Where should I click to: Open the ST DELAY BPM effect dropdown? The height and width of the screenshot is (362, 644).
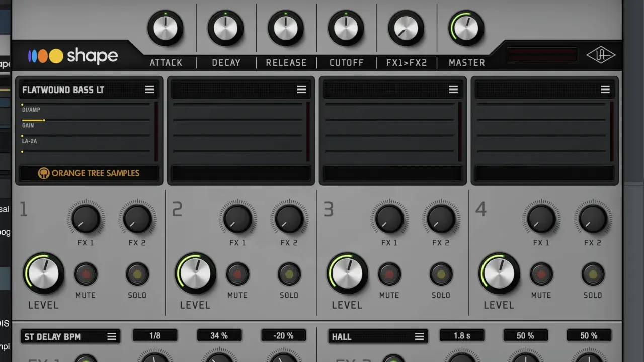pyautogui.click(x=70, y=337)
